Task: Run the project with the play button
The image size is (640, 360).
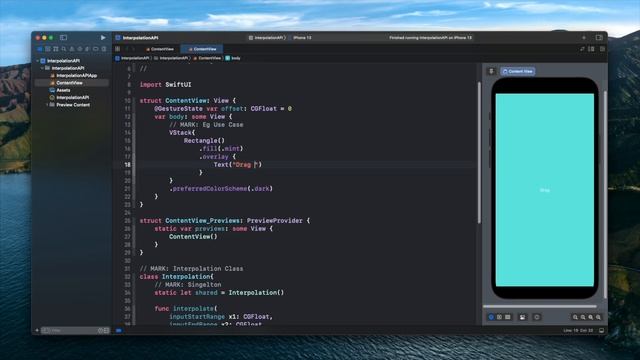Action: (103, 38)
